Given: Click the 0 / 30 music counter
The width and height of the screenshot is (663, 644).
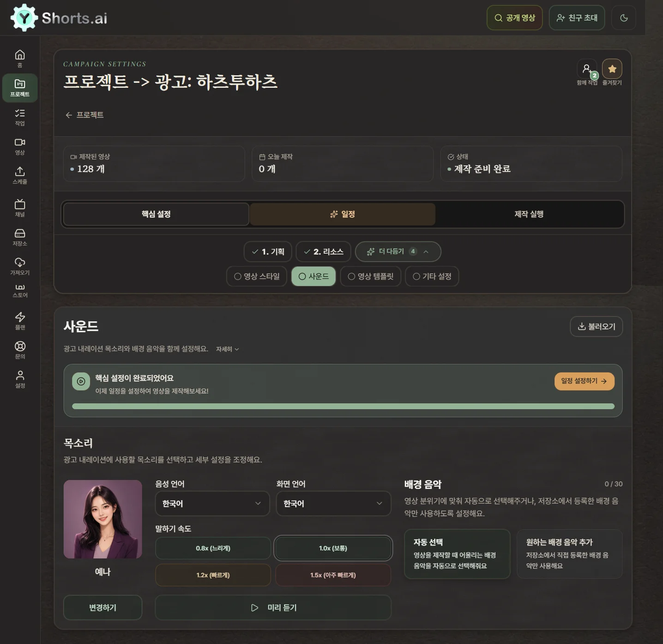Looking at the screenshot, I should click(614, 484).
